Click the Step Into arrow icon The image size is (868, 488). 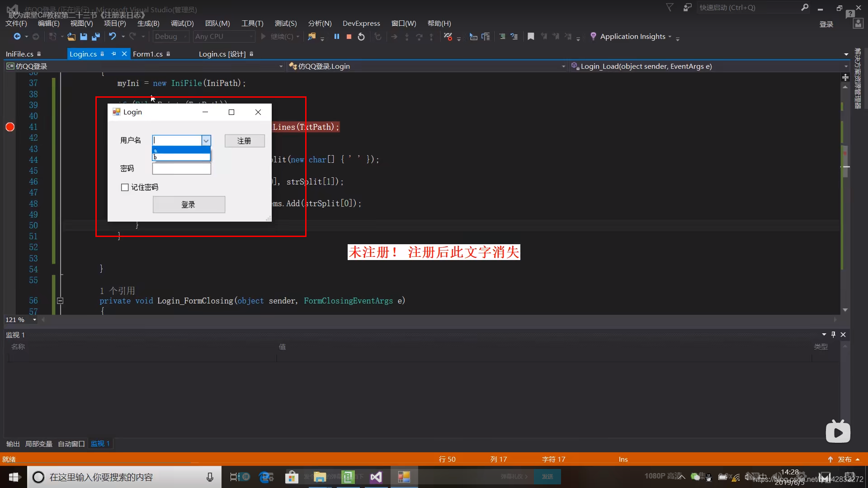[407, 37]
